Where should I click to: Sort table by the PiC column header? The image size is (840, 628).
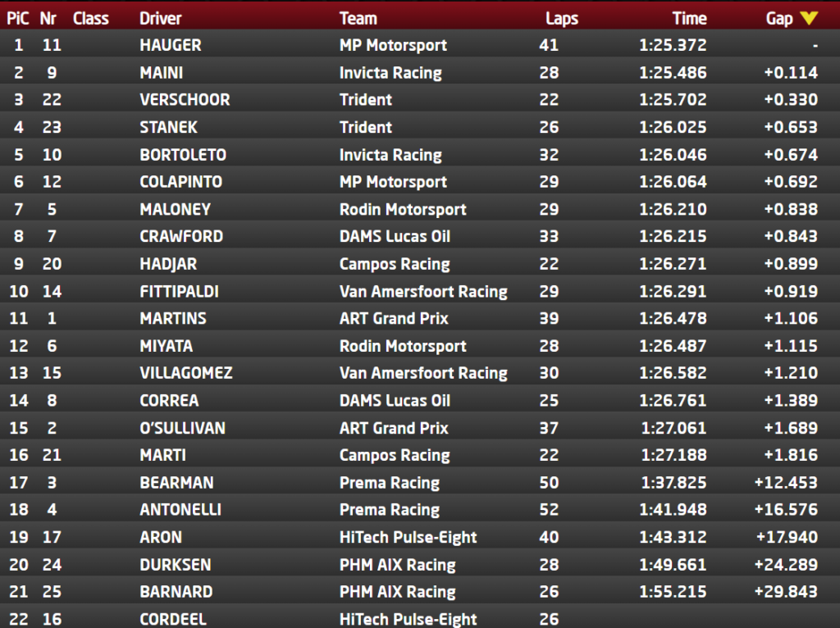[18, 18]
